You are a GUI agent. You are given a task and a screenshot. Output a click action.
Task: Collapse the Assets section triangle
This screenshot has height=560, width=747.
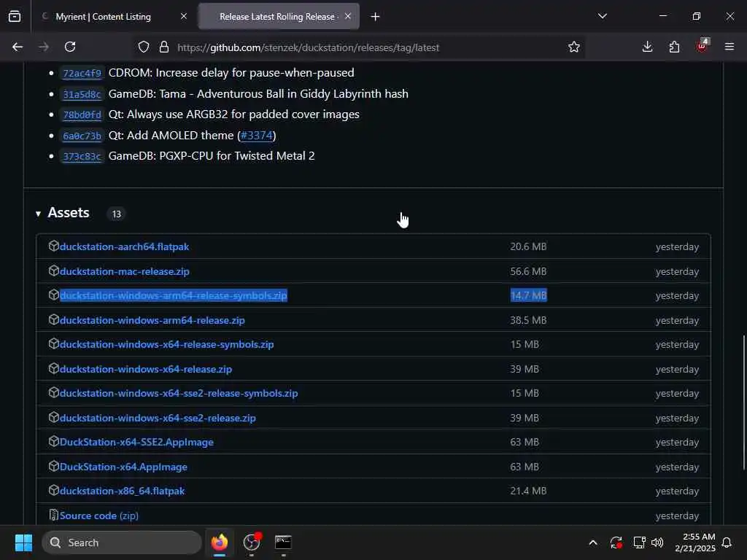click(38, 214)
